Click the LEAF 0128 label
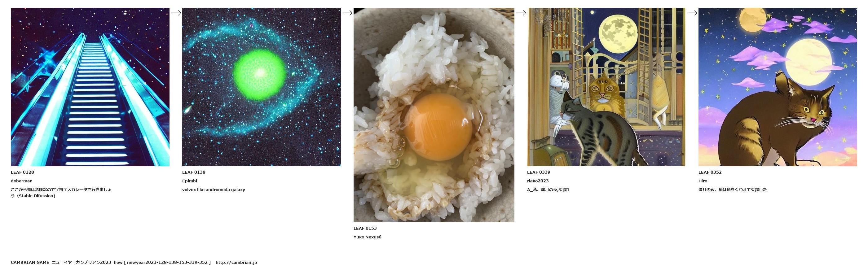Viewport: 868px width, 270px height. (22, 172)
